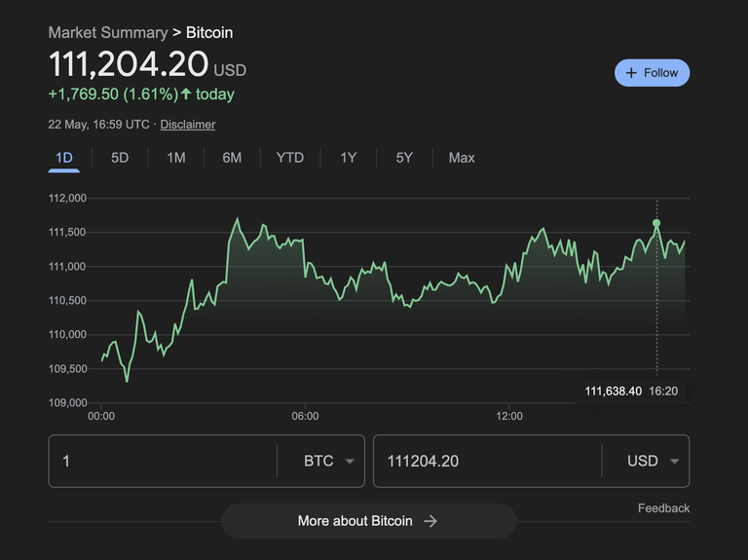Follow Bitcoin with the Follow button

point(653,73)
